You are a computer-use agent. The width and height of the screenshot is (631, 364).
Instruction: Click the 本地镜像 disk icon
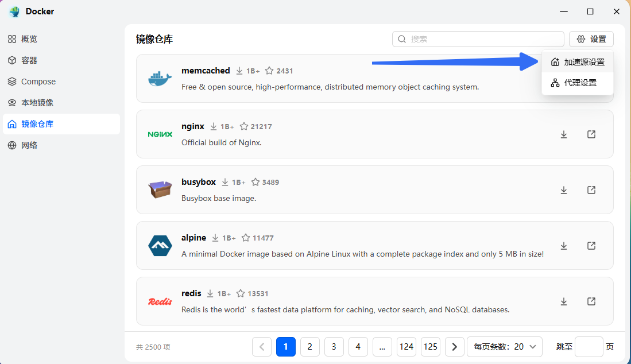pyautogui.click(x=12, y=103)
